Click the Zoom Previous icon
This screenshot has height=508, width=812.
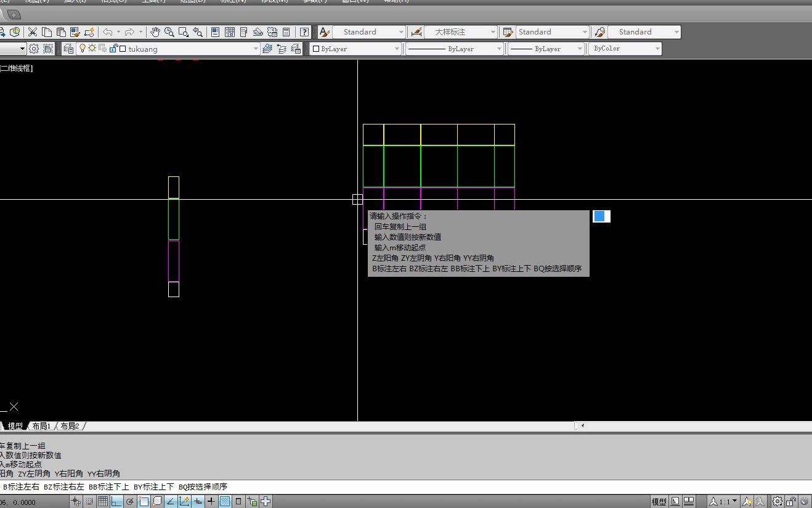click(x=198, y=32)
